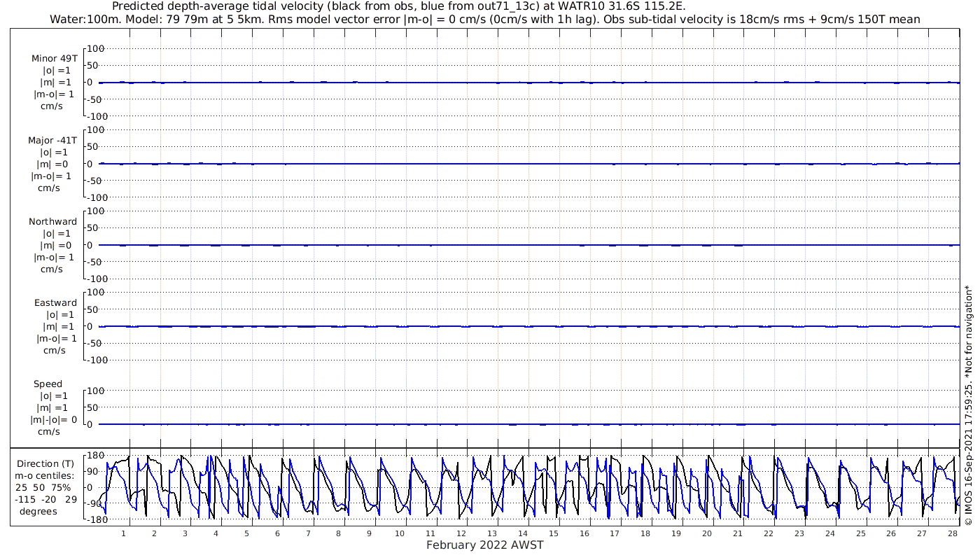980x560 pixels.
Task: Select day 14 on the date axis
Action: 523,533
